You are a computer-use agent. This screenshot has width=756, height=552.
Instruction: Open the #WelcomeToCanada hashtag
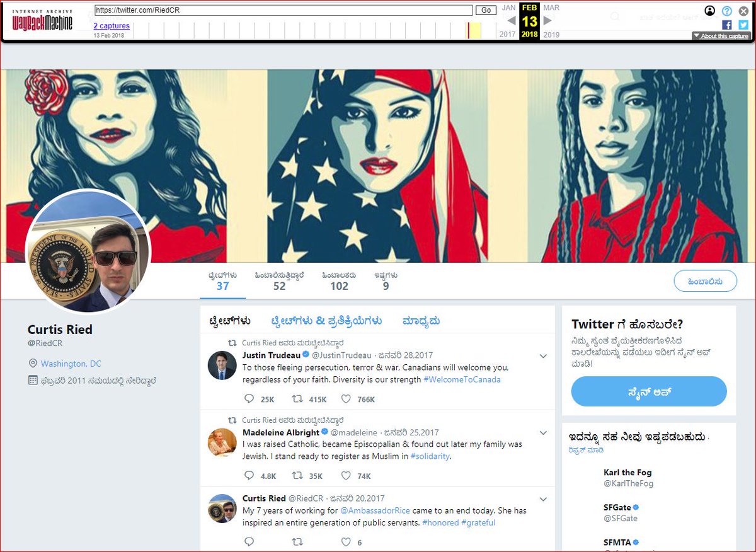pyautogui.click(x=462, y=380)
